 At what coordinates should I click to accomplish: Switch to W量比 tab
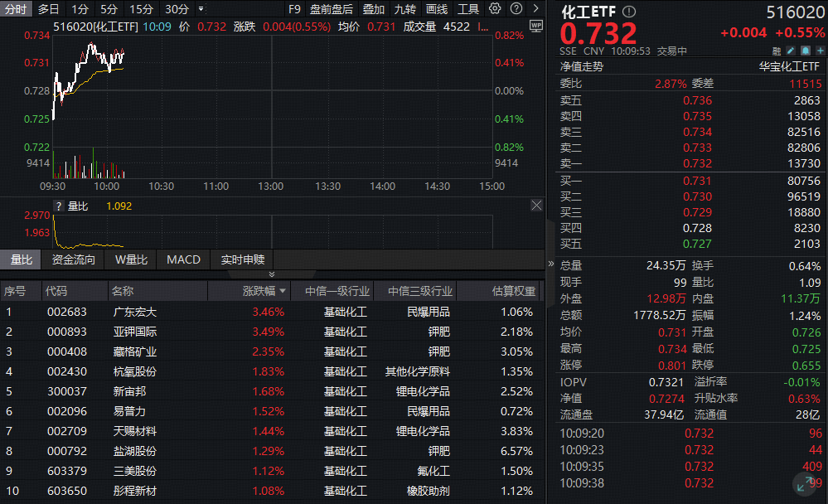(131, 259)
